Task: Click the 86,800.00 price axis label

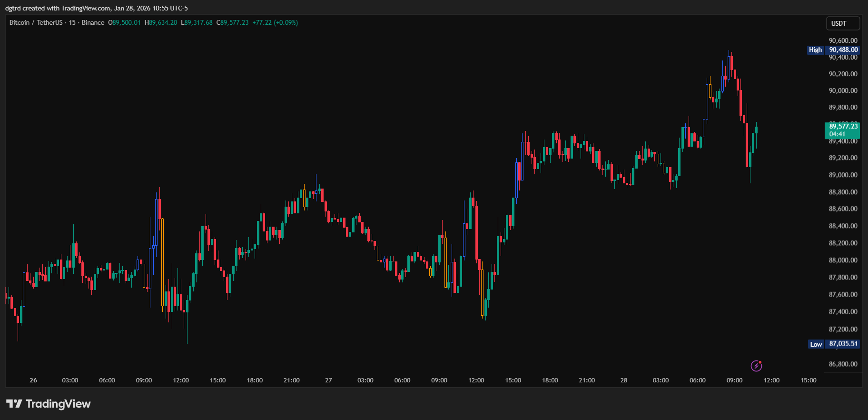Action: (x=843, y=364)
